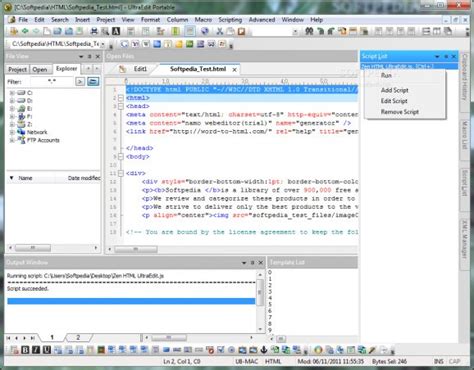Viewport: 474px width, 370px height.
Task: Select the Zen HTML UltraEdit.js script entry
Action: [409, 66]
